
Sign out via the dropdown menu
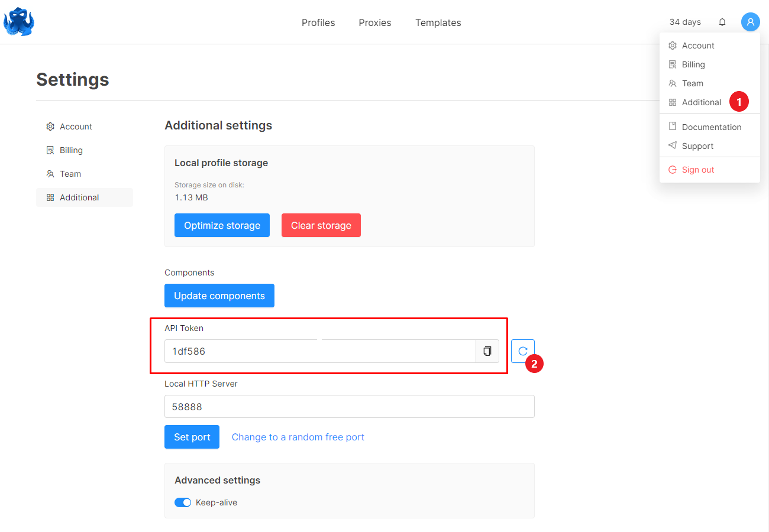697,169
